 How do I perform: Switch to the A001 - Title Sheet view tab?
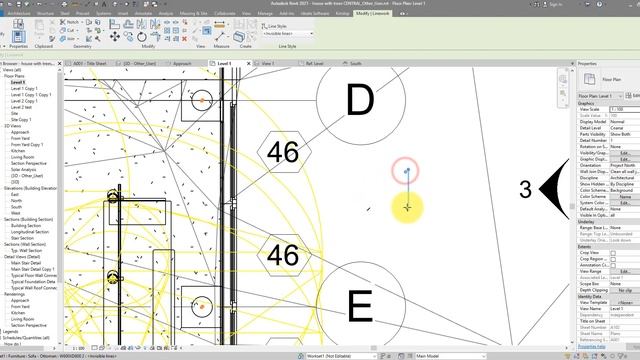click(x=90, y=64)
